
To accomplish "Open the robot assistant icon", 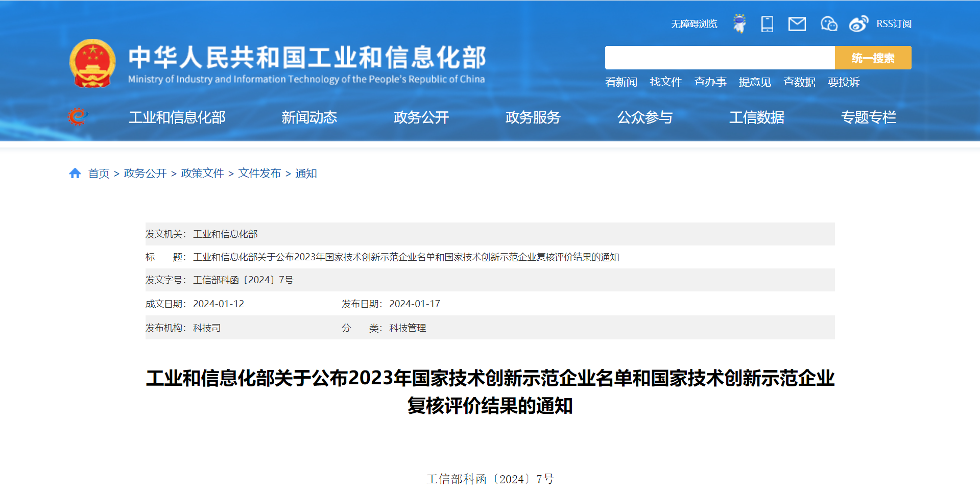I will pyautogui.click(x=739, y=24).
